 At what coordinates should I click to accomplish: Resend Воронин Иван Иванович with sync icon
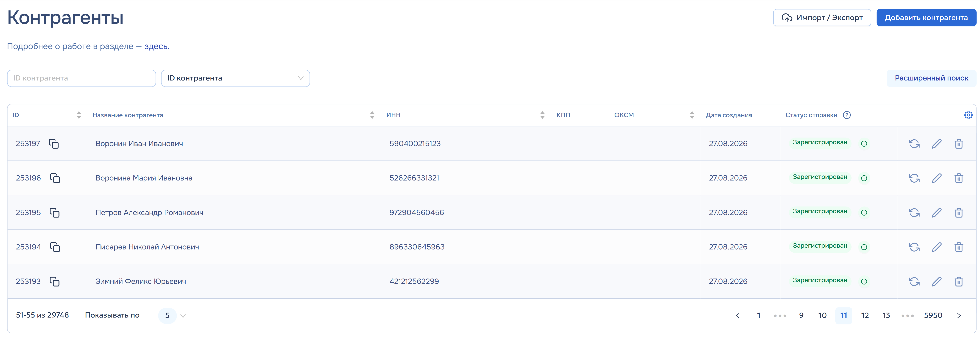[914, 144]
